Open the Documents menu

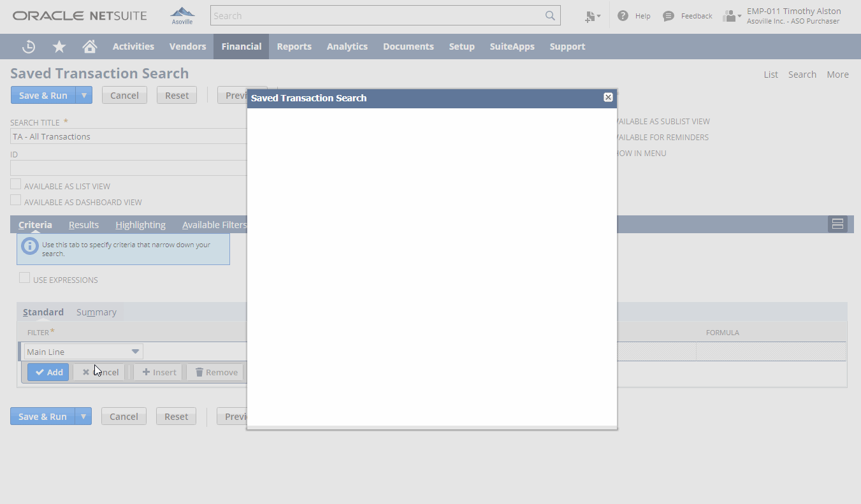point(409,47)
